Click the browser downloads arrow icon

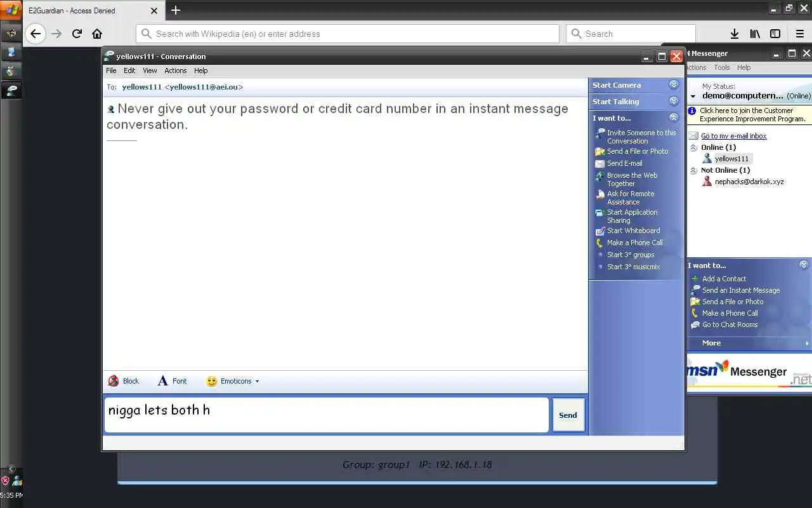point(735,34)
